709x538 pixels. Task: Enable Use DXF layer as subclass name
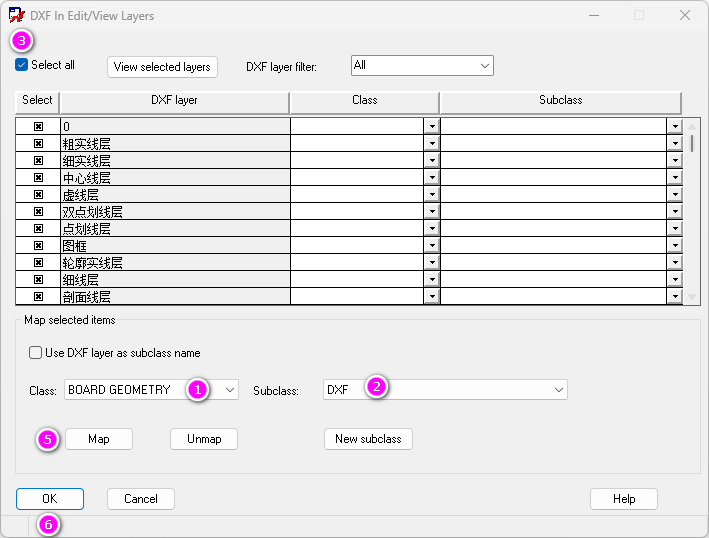[x=35, y=353]
